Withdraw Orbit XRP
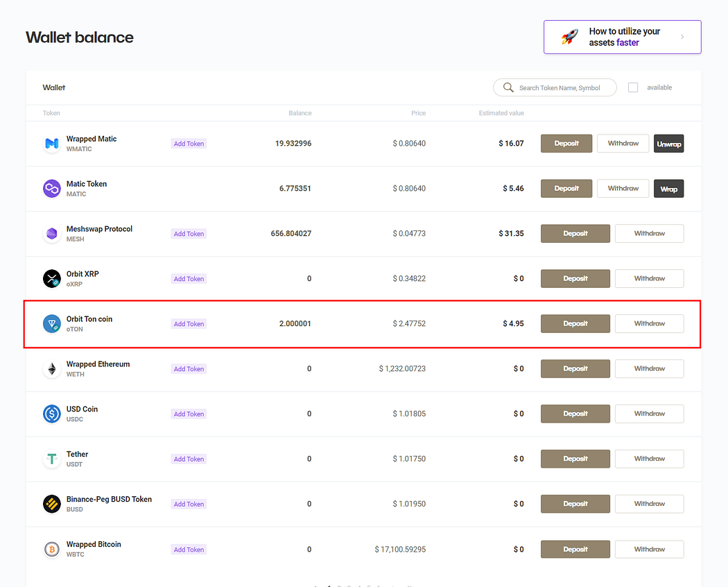 pyautogui.click(x=650, y=279)
